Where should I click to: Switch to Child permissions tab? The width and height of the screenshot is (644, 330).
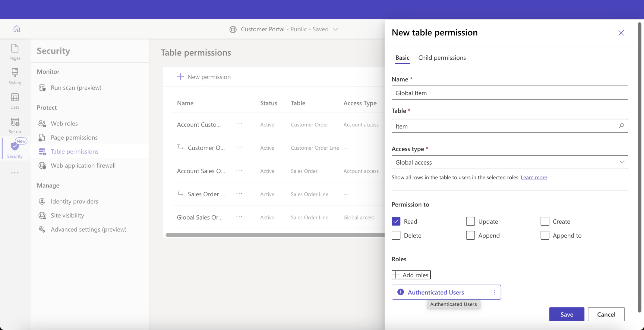(442, 58)
